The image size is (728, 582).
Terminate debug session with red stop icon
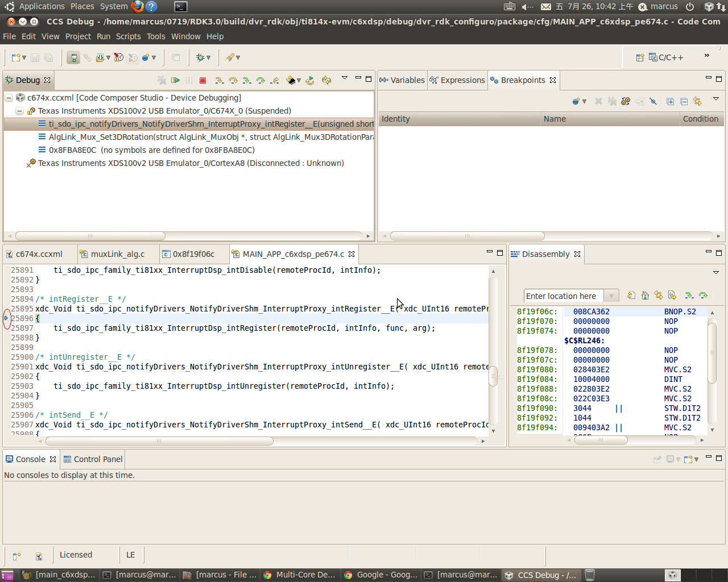pyautogui.click(x=202, y=80)
